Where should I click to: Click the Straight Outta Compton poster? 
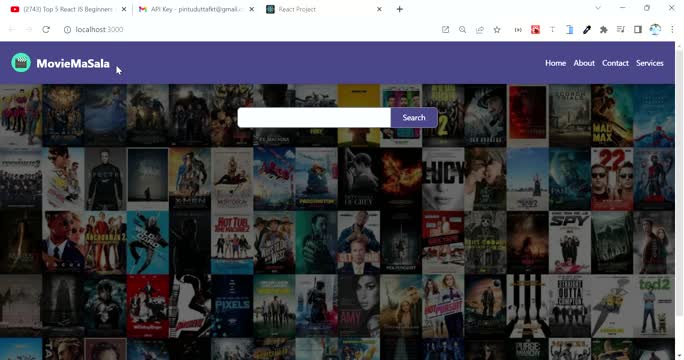click(x=569, y=306)
